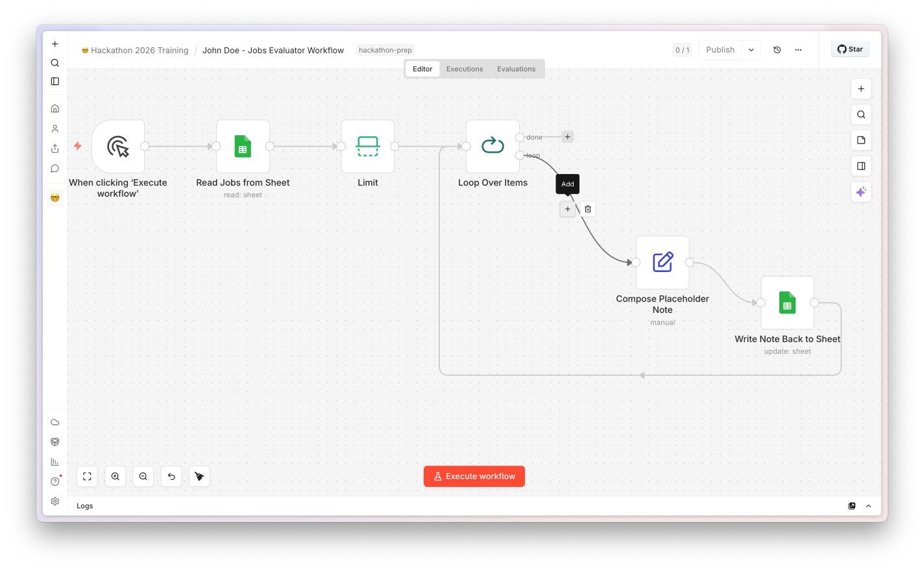The image size is (924, 570).
Task: Click the zoom in magnifier icon
Action: [x=115, y=477]
